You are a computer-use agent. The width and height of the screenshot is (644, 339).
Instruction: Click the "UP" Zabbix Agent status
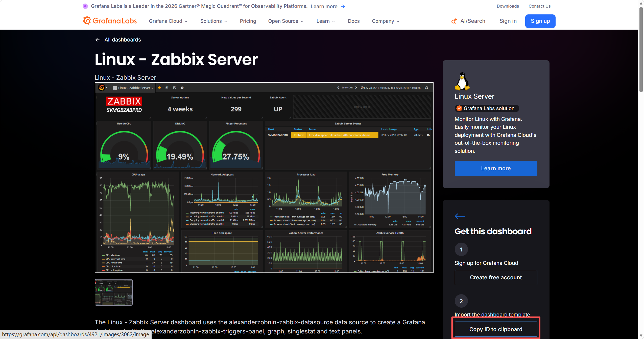pyautogui.click(x=278, y=109)
